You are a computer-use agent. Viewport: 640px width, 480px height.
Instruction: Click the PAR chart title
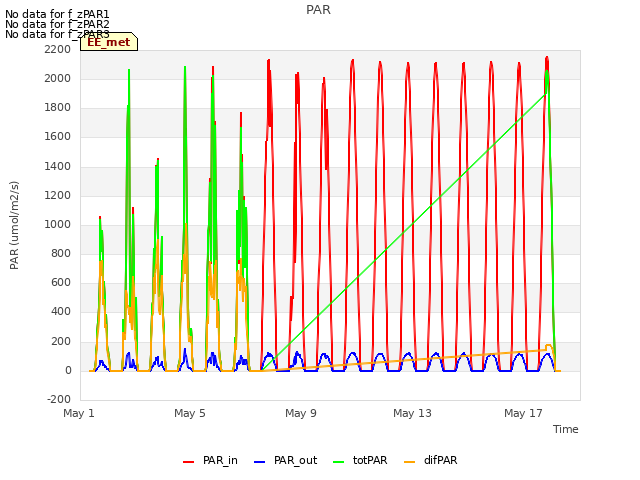318,10
